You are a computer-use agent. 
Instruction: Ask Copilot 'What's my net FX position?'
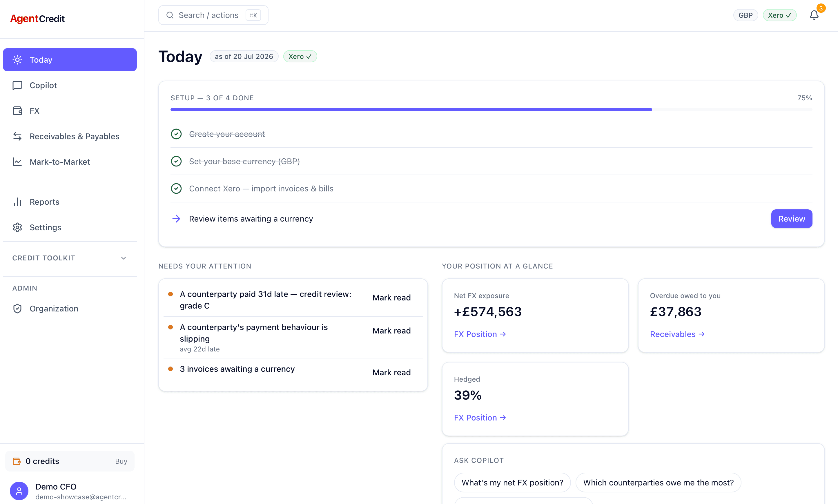(x=512, y=483)
